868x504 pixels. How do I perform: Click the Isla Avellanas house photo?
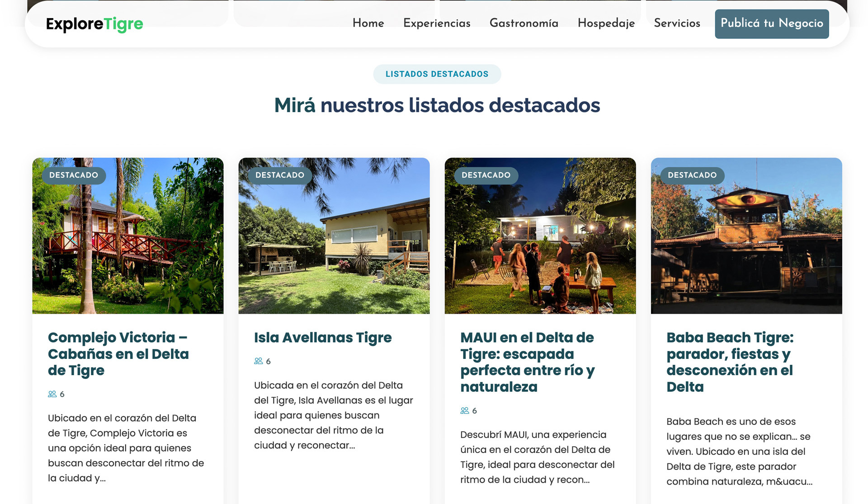point(334,236)
